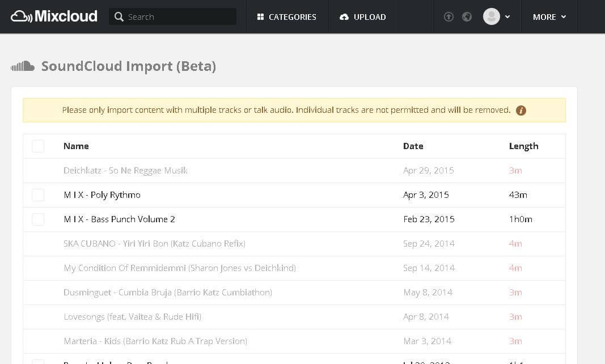
Task: Click the info icon in yellow notice
Action: pos(521,111)
